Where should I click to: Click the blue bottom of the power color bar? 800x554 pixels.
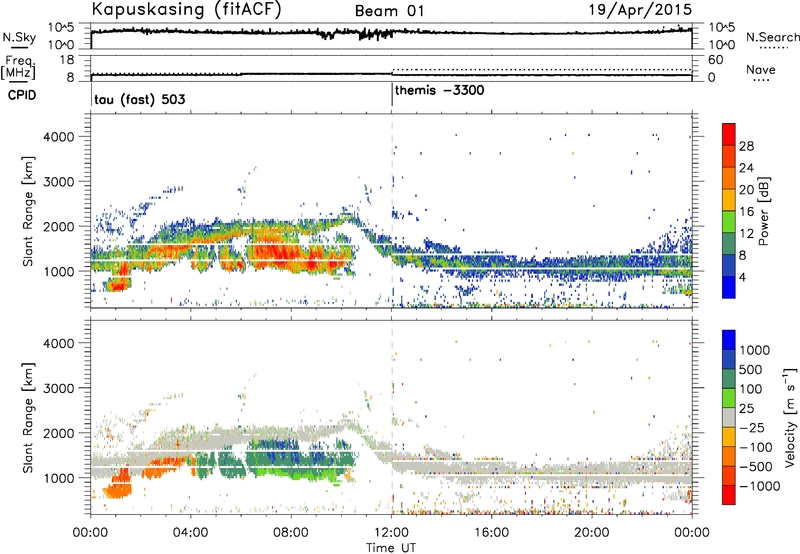pos(729,287)
